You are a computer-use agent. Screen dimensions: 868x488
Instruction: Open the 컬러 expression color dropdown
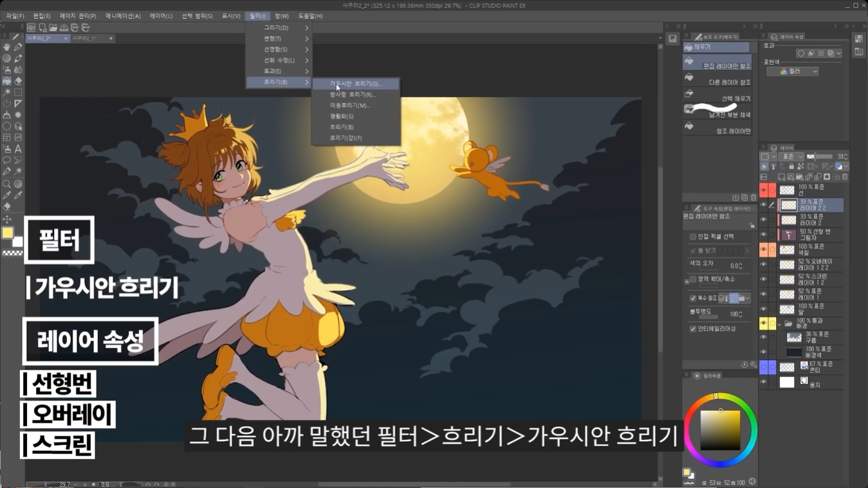click(793, 71)
